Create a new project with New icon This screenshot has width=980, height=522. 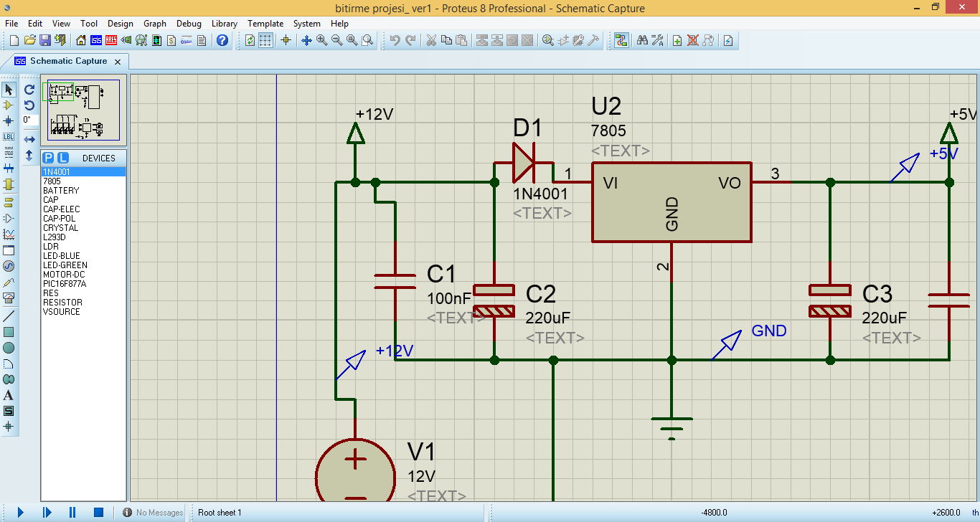[14, 40]
